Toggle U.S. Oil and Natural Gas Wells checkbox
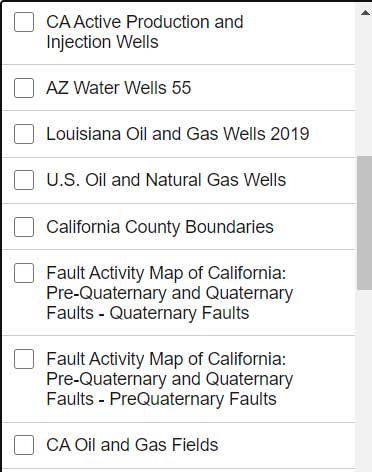Image resolution: width=372 pixels, height=472 pixels. click(x=24, y=180)
